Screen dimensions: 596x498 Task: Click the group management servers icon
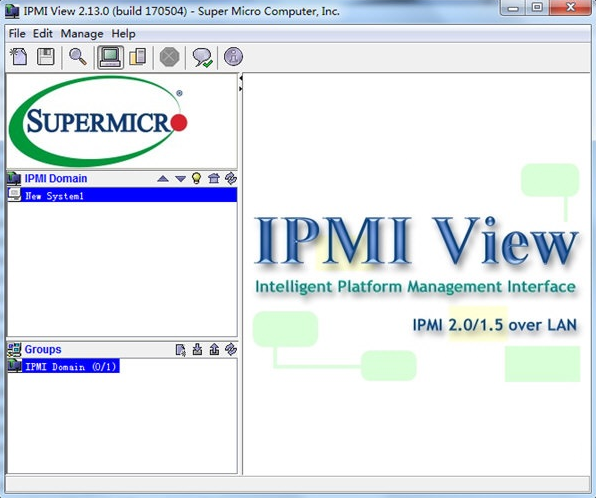point(138,57)
